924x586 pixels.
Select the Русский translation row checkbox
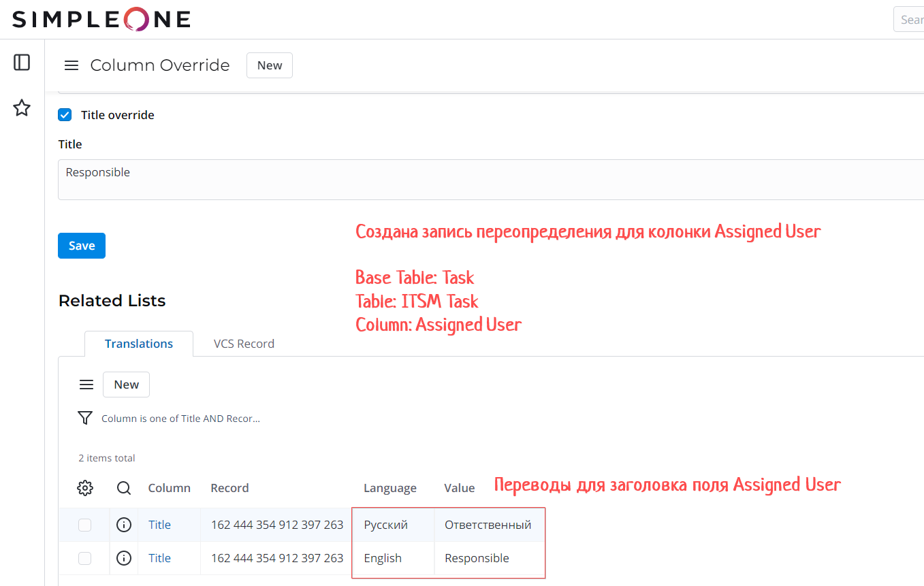coord(84,525)
